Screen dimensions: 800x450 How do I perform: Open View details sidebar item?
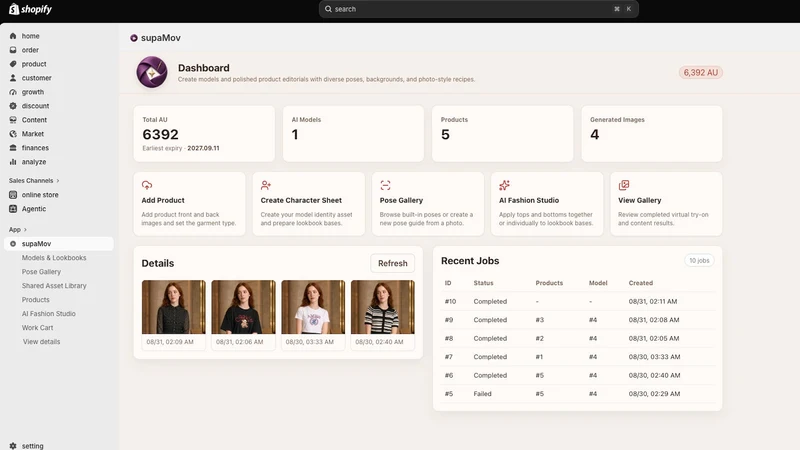coord(41,342)
